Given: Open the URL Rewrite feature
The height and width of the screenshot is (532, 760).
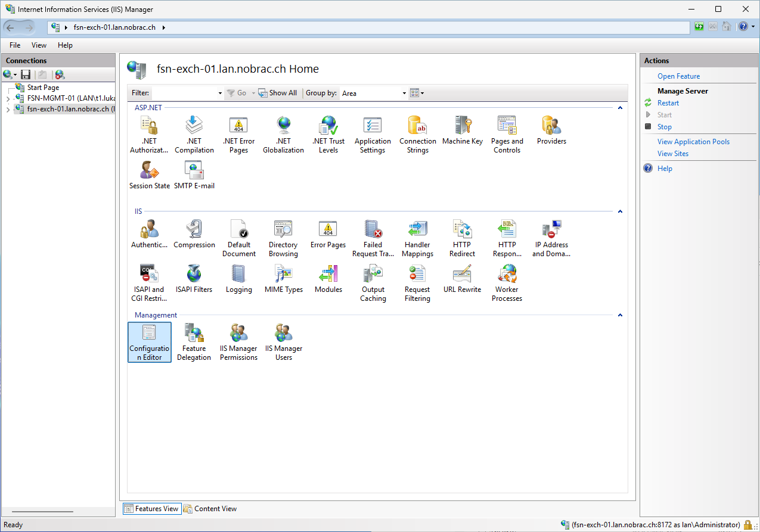Looking at the screenshot, I should [462, 279].
